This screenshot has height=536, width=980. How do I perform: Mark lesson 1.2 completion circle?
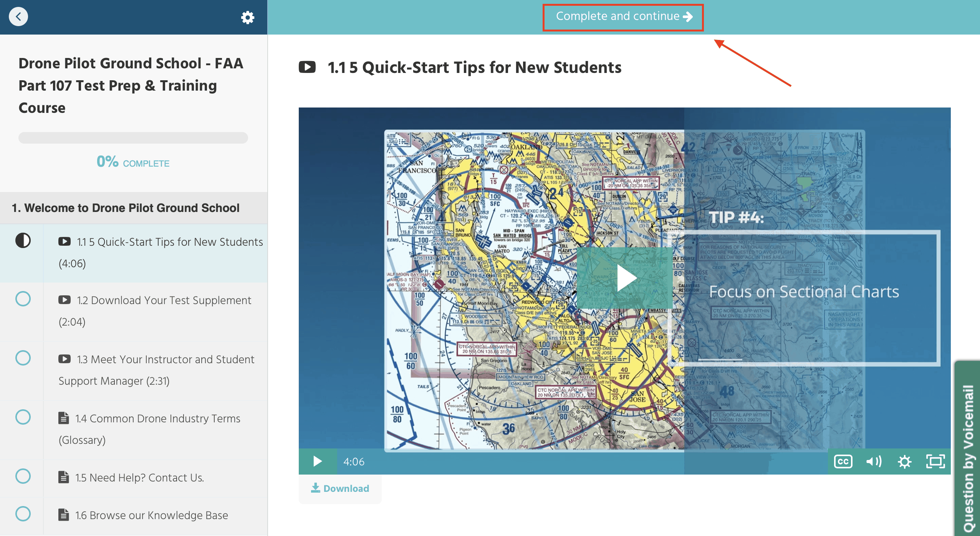pyautogui.click(x=23, y=299)
